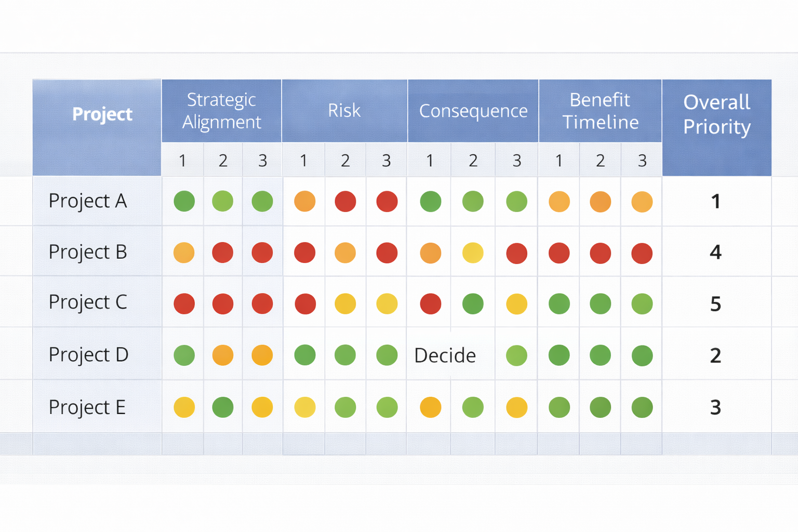Open the Decide cell in Project D
Image resolution: width=798 pixels, height=532 pixels.
(x=445, y=356)
